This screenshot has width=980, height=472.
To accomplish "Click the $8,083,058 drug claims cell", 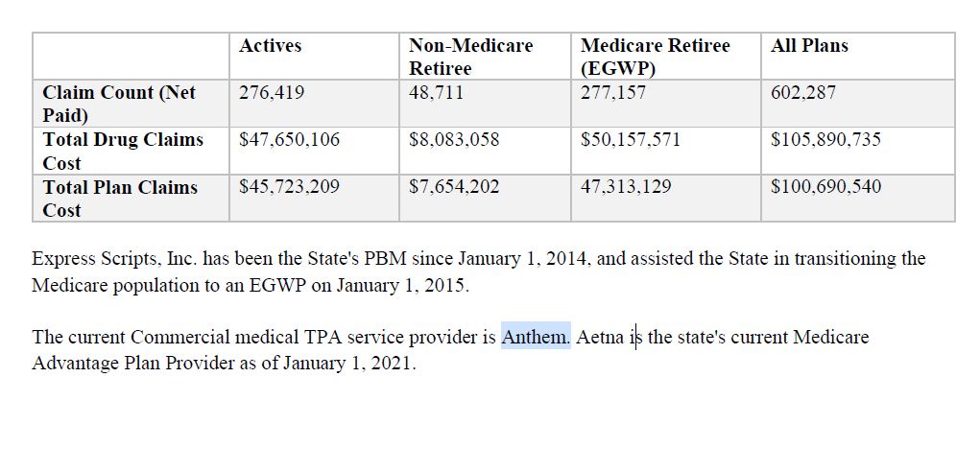I will tap(454, 140).
